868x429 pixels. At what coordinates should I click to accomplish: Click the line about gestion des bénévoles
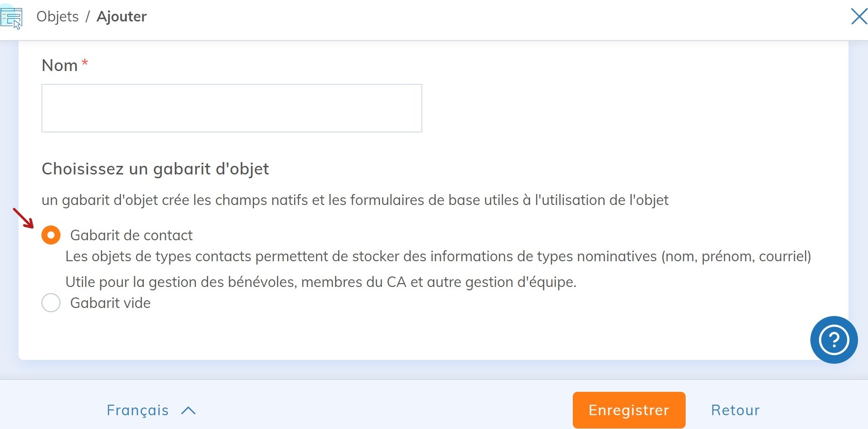coord(321,282)
